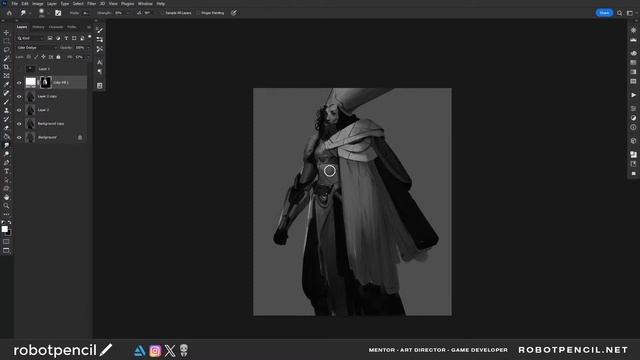Click the Artstation icon in the bottom banner
The width and height of the screenshot is (640, 360).
pos(140,351)
